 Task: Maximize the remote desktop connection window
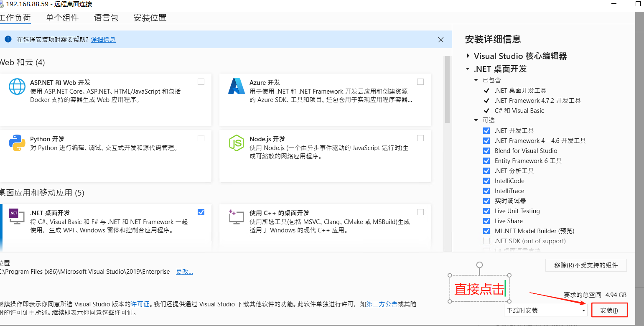638,4
